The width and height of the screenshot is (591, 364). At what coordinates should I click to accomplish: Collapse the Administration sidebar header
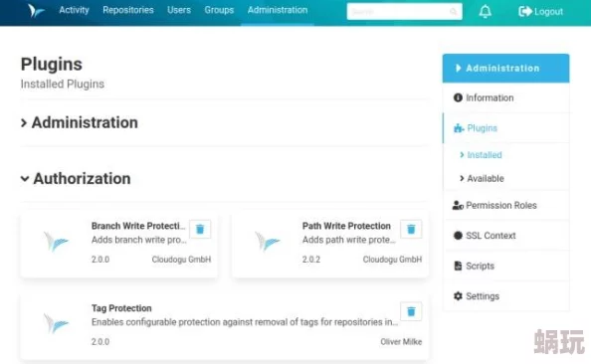click(505, 69)
